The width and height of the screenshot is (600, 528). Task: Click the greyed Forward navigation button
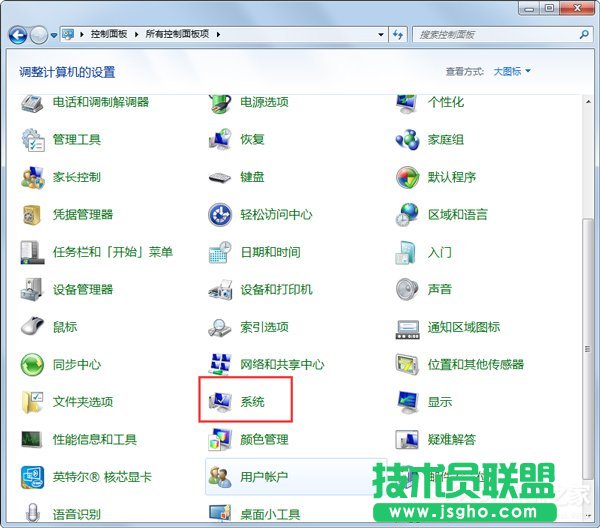39,35
